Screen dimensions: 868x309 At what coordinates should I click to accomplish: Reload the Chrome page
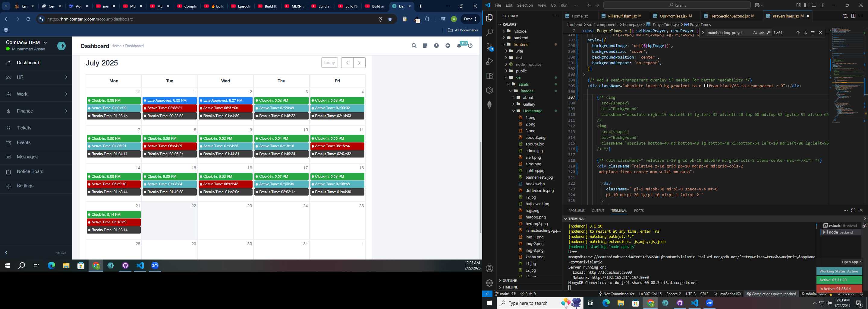[28, 19]
